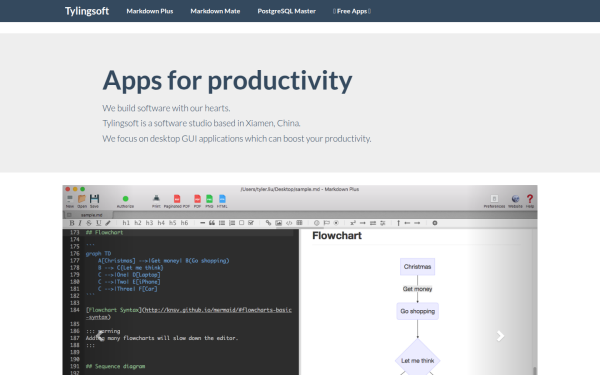Toggle strikethrough formatting in the editor toolbar

(89, 223)
